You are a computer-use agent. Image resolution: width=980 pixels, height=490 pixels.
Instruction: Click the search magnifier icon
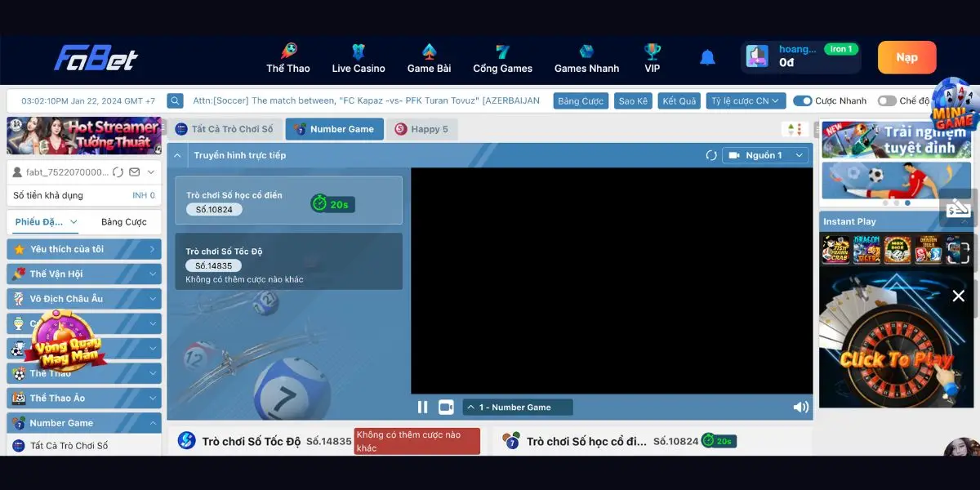coord(175,100)
